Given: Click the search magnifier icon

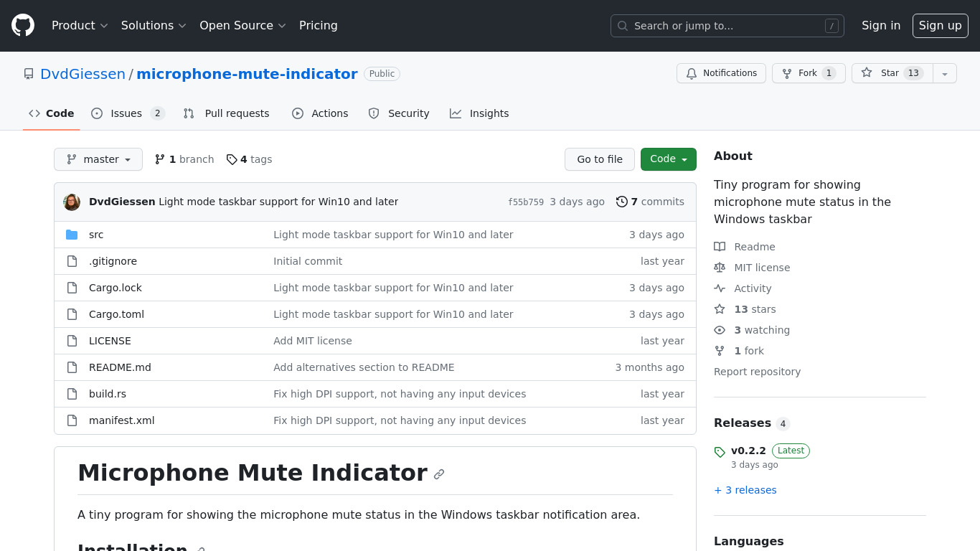Looking at the screenshot, I should pyautogui.click(x=623, y=26).
